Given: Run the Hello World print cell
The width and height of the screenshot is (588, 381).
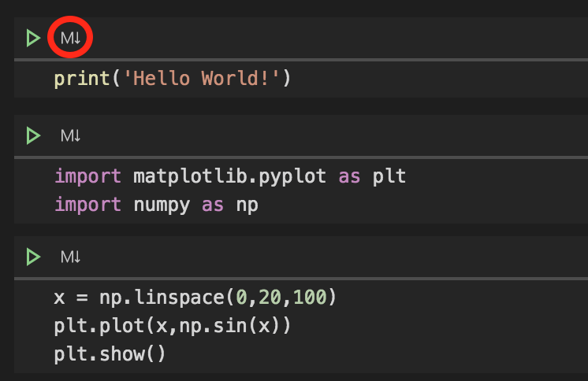Looking at the screenshot, I should click(x=32, y=38).
